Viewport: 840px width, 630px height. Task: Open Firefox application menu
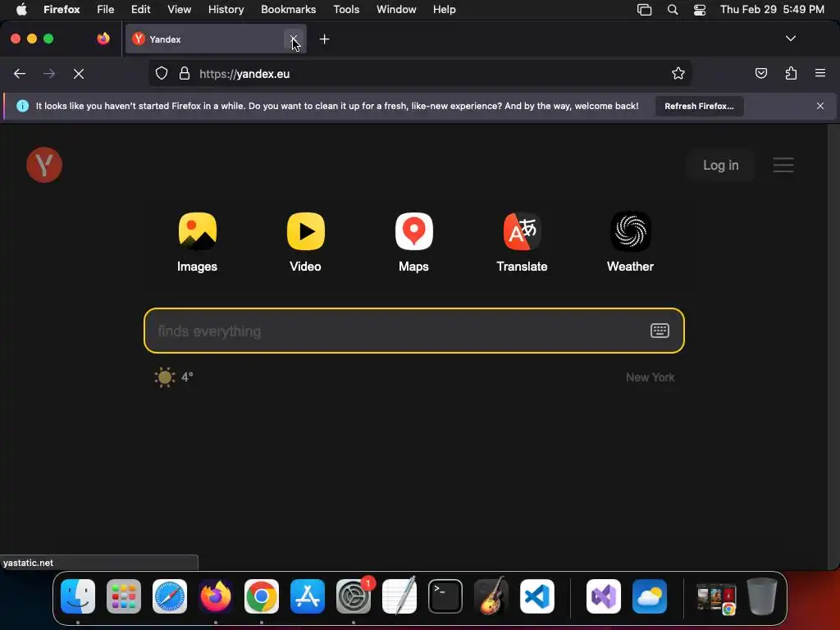coord(820,73)
